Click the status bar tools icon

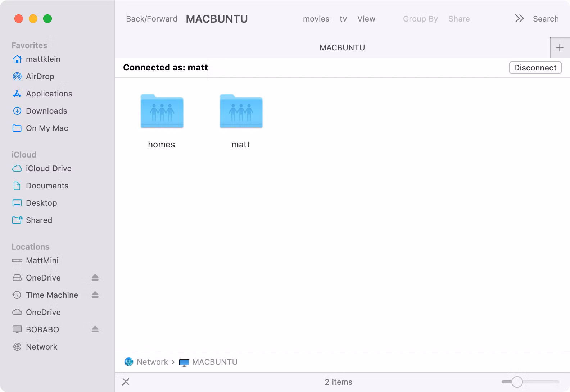point(126,382)
